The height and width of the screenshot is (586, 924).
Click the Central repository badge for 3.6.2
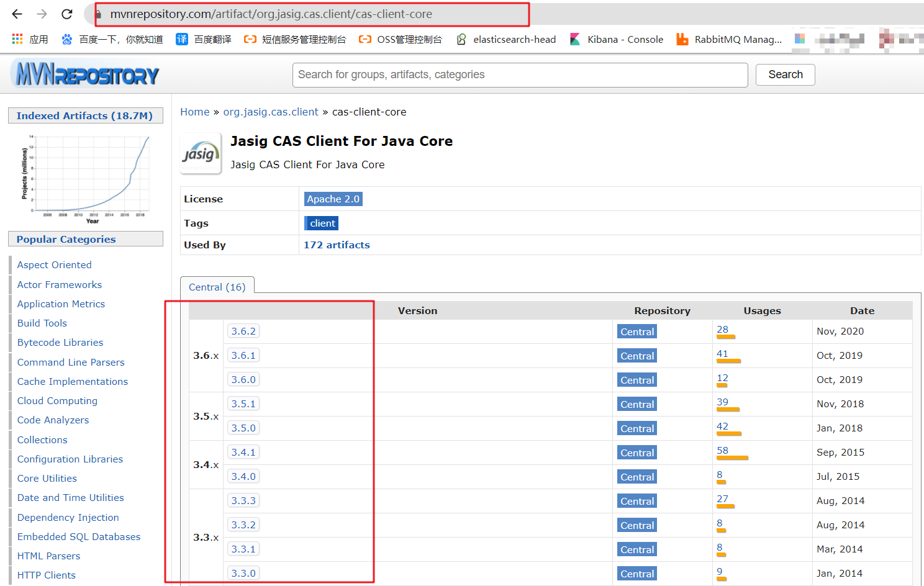click(637, 331)
